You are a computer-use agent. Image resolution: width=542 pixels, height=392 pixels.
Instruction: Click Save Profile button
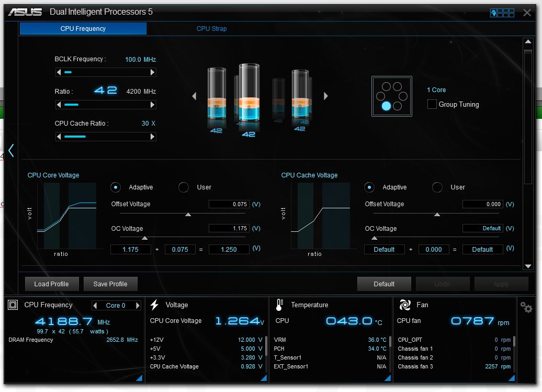point(110,284)
